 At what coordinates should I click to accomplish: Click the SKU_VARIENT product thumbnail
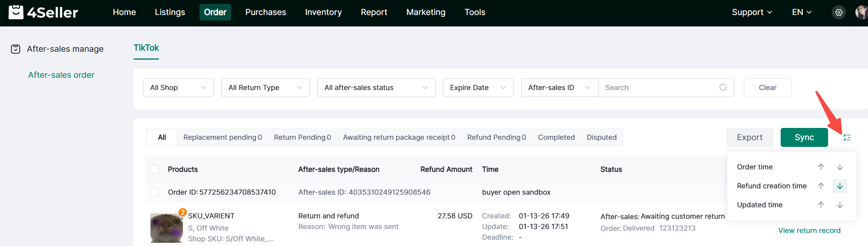click(x=166, y=228)
